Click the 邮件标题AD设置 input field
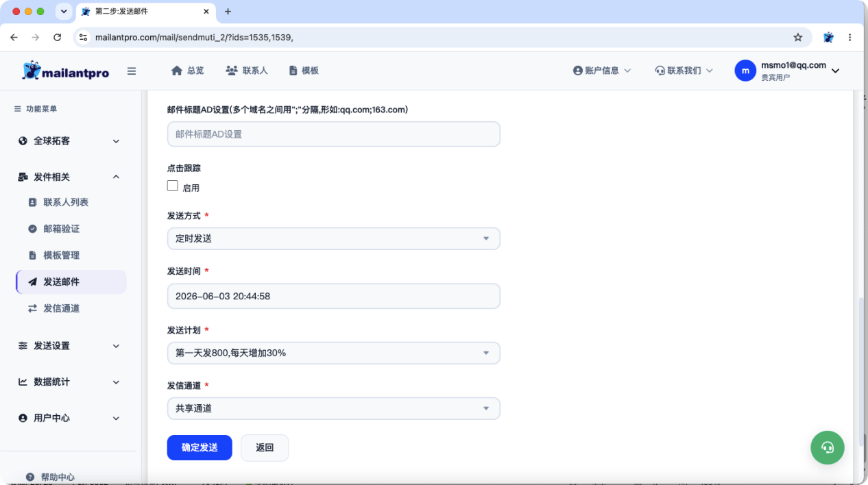The image size is (868, 485). point(334,134)
